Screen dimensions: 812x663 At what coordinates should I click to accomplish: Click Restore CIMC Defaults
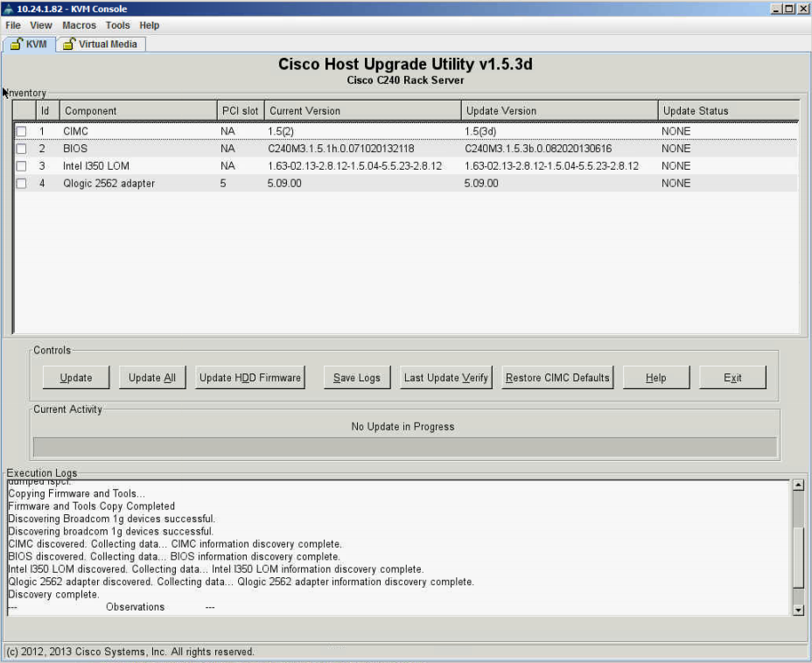pyautogui.click(x=557, y=378)
